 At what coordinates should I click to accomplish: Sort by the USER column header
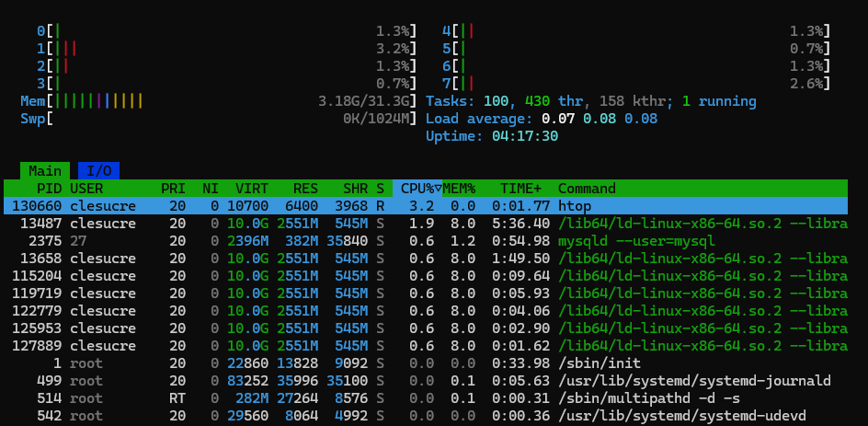click(86, 189)
